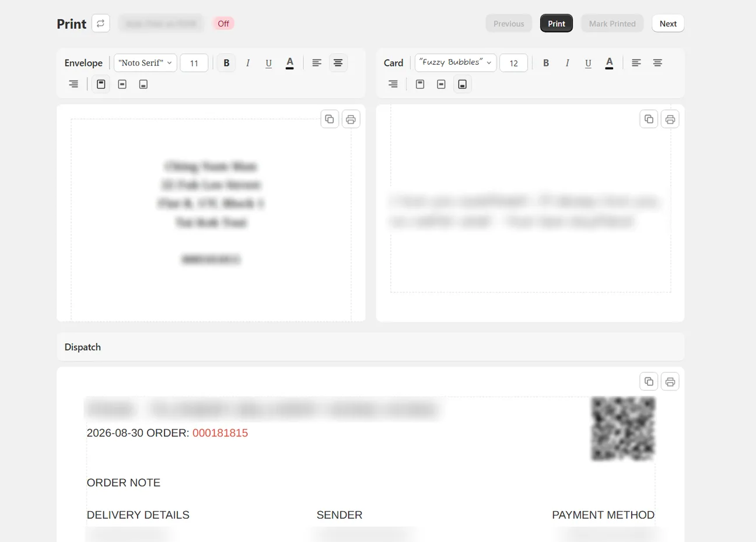Click the DELIVERY DETAILS heading
The image size is (756, 542).
click(x=138, y=515)
